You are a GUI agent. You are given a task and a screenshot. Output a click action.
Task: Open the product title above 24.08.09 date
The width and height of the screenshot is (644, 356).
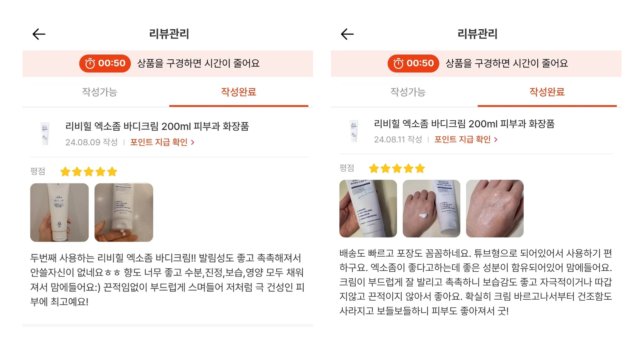point(157,126)
